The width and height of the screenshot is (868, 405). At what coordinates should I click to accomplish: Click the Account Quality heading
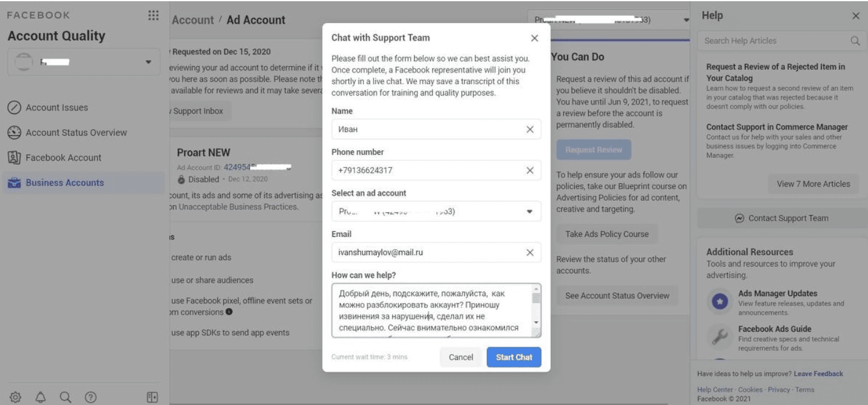tap(56, 36)
